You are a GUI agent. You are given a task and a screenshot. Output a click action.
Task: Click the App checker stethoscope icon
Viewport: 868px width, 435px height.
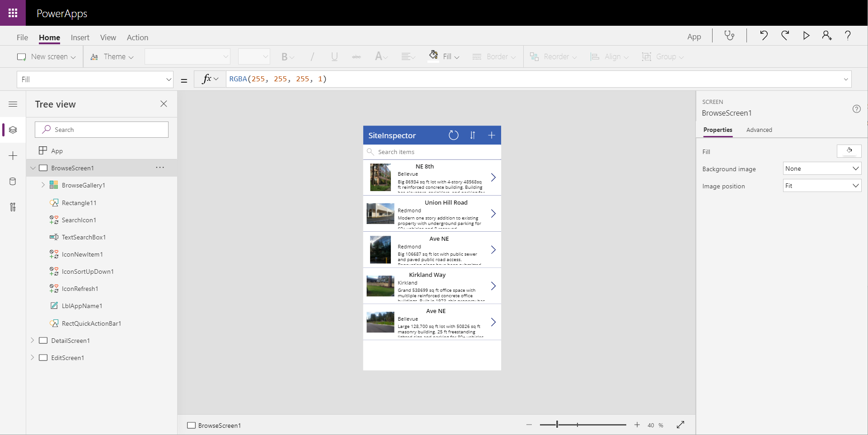click(729, 36)
